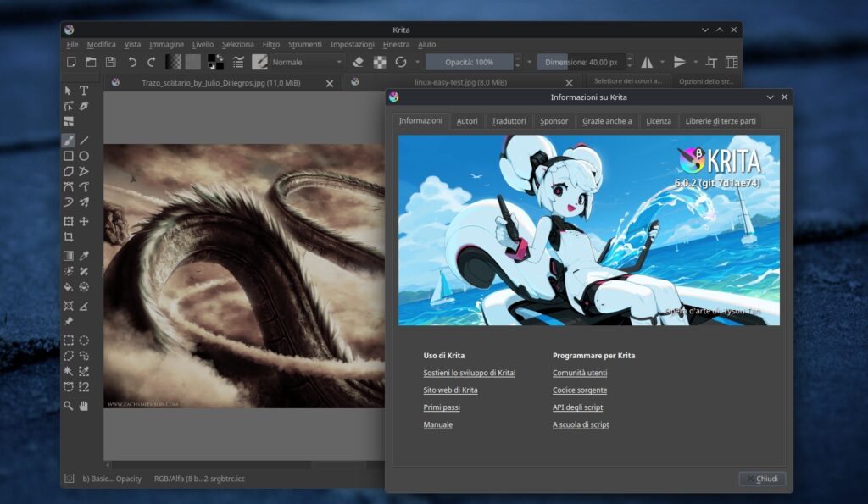Open the File menu
This screenshot has width=868, height=504.
[72, 44]
